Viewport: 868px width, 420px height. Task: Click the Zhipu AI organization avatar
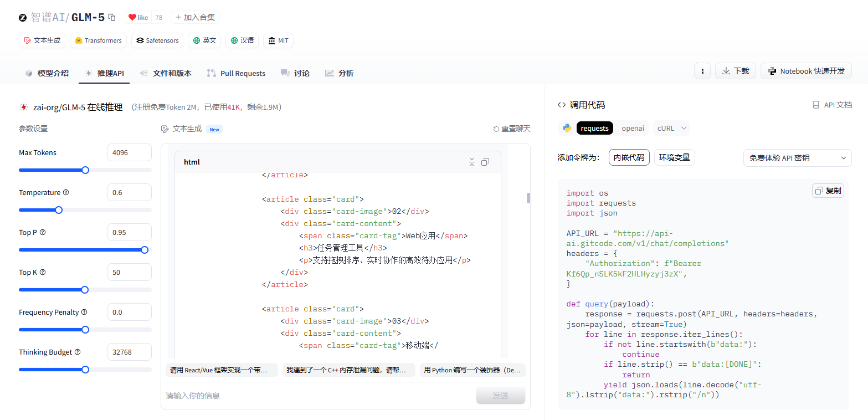[x=23, y=17]
